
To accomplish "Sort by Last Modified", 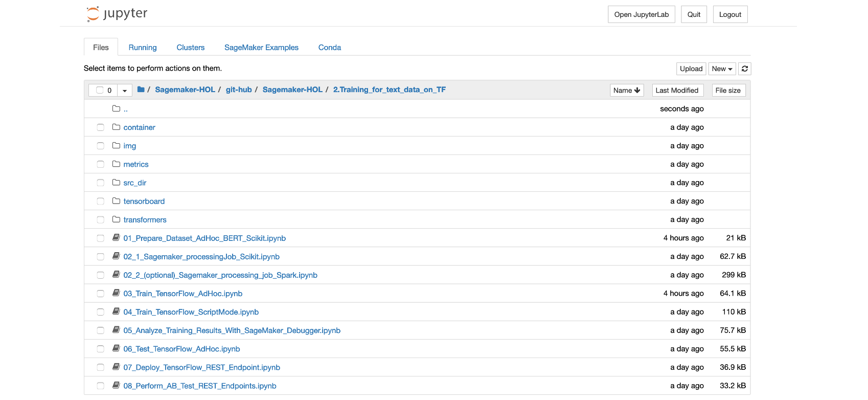I will pyautogui.click(x=678, y=90).
